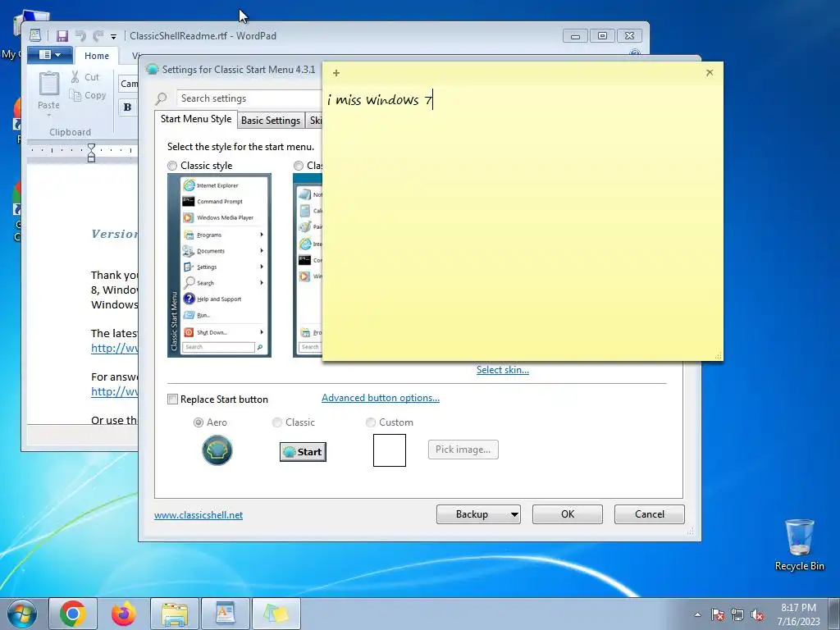Image resolution: width=840 pixels, height=630 pixels.
Task: Click the Cut scissors icon in WordPad
Action: point(75,77)
